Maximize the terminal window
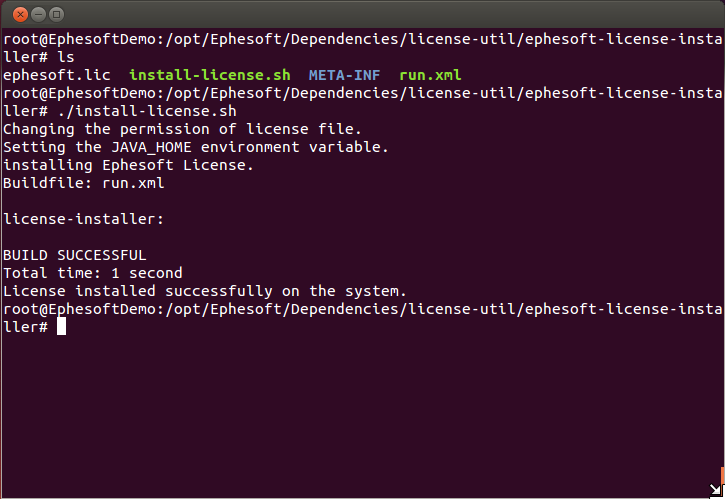Image resolution: width=725 pixels, height=499 pixels. tap(56, 15)
